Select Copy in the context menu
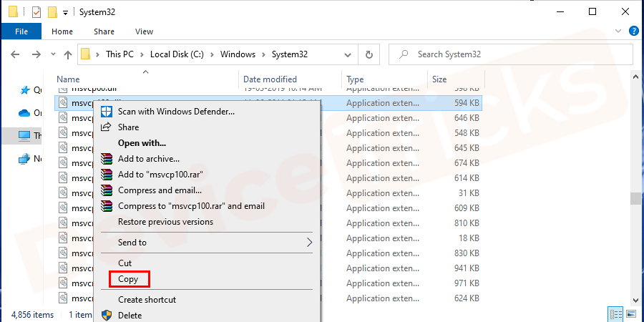The image size is (644, 322). point(128,279)
